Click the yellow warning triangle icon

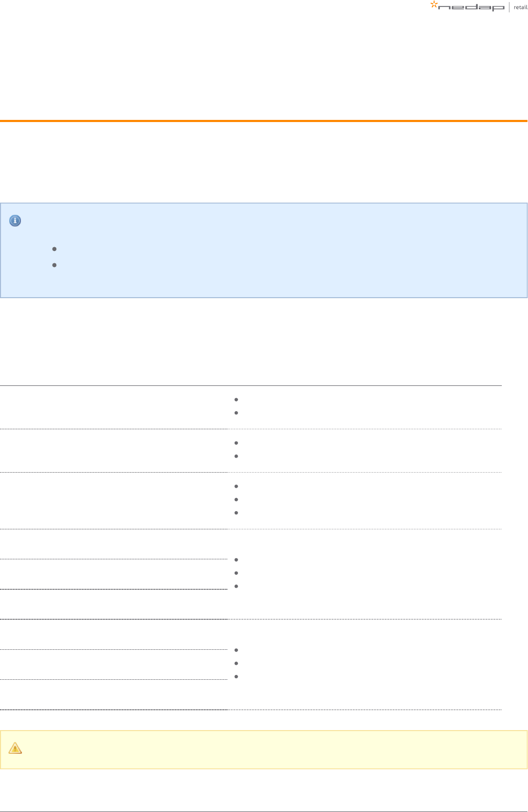tap(16, 748)
